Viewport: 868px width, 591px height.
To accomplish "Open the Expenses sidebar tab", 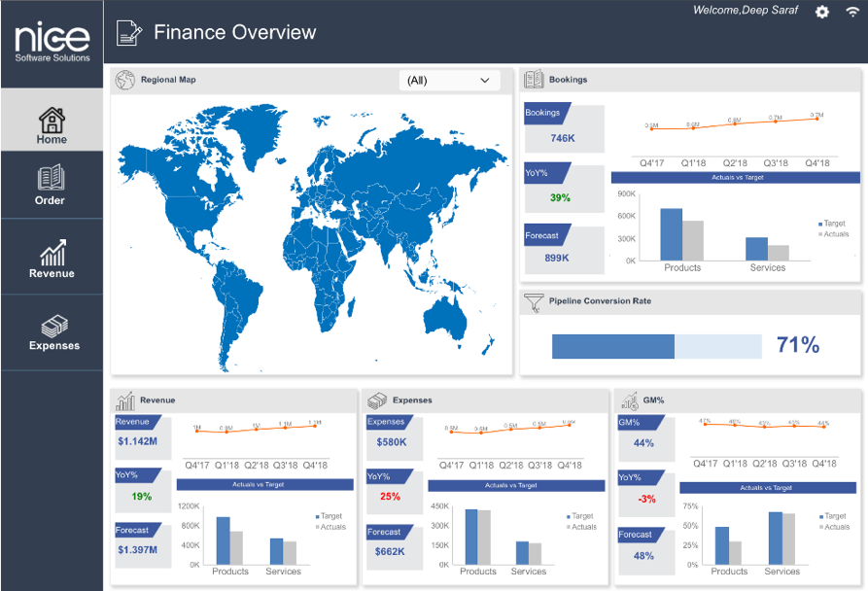I will coord(52,331).
